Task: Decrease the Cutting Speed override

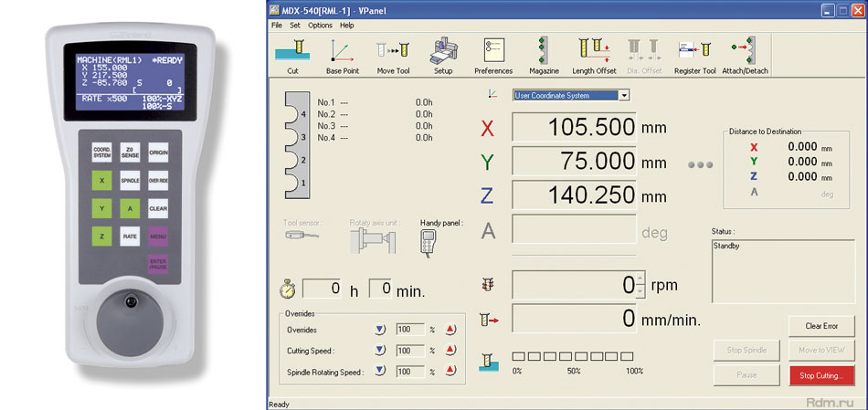Action: (380, 350)
